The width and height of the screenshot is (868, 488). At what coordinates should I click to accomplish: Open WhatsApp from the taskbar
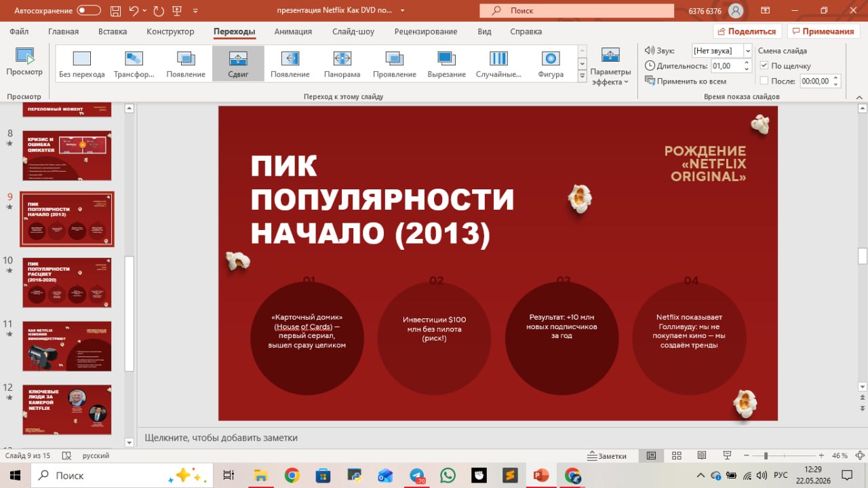pos(448,476)
